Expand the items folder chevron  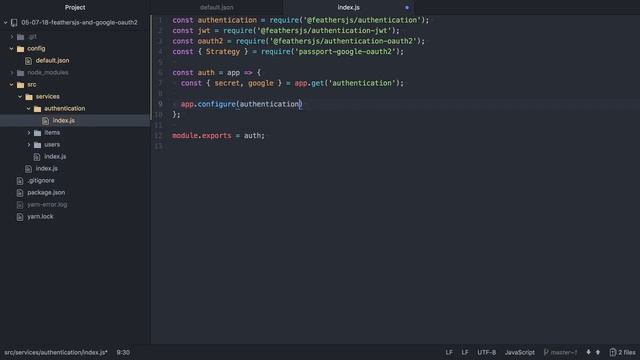pyautogui.click(x=29, y=133)
